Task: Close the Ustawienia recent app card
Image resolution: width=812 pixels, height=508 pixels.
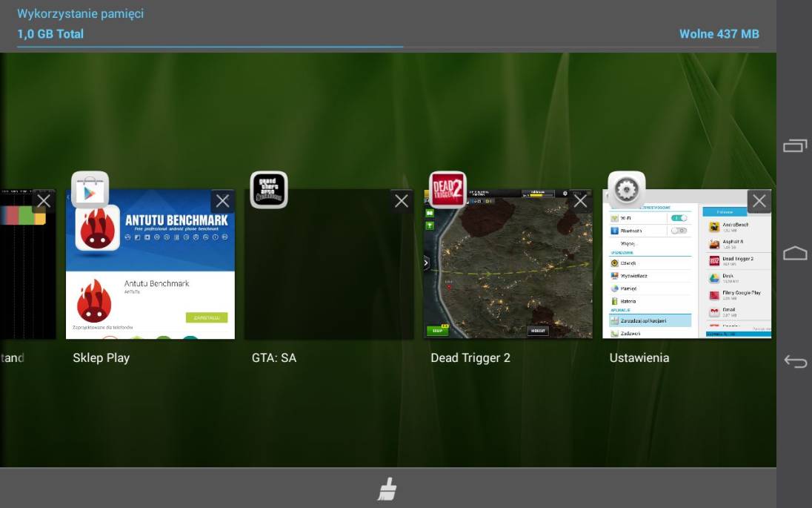Action: tap(759, 201)
